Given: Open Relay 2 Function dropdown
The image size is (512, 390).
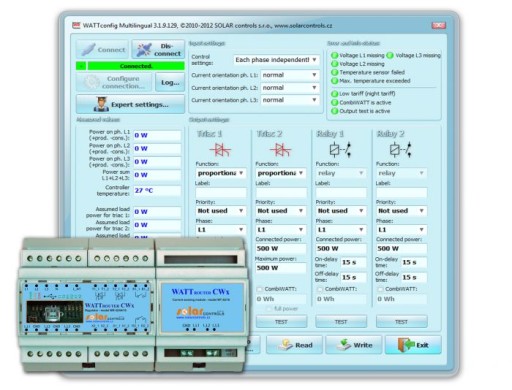Looking at the screenshot, I should pos(401,173).
